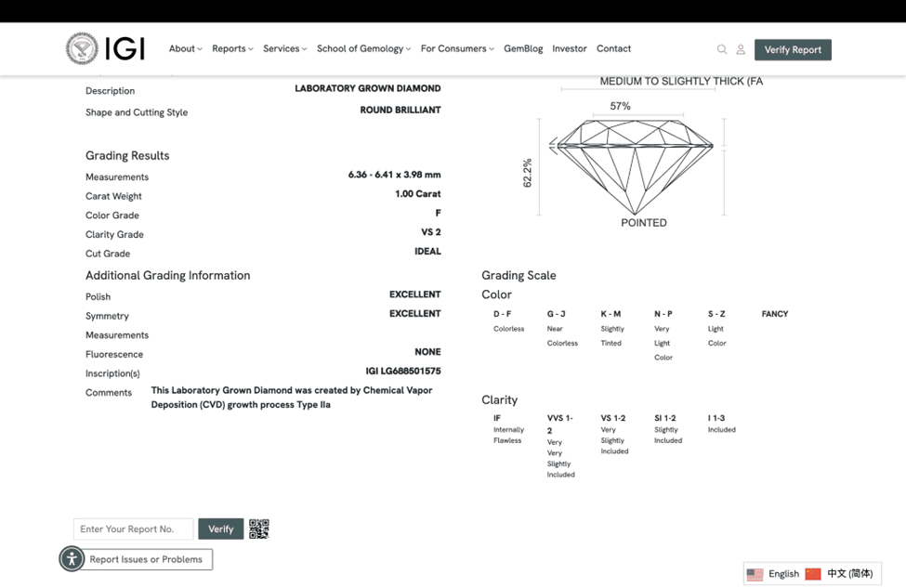Switch language to 中文 (简体)
This screenshot has width=906, height=588.
click(x=850, y=573)
